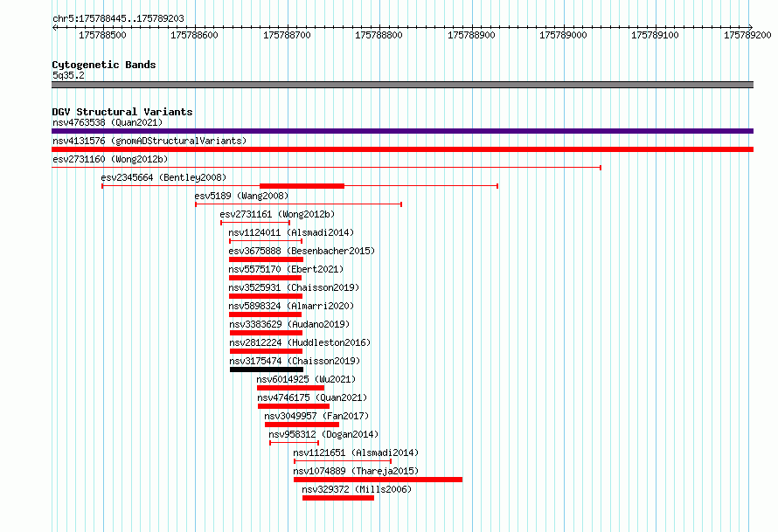
Task: Select the esv2731161 (Wong2012b) variant glyph
Action: point(255,223)
